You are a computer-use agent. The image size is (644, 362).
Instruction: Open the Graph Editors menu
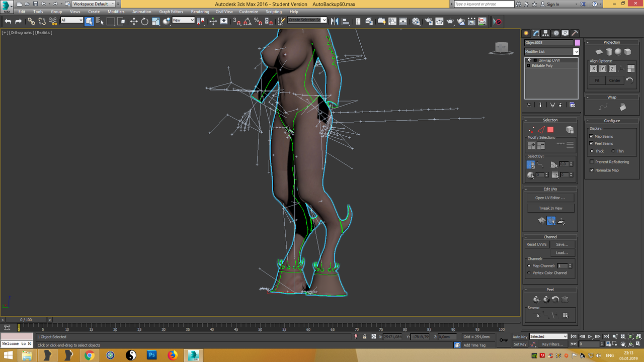coord(171,12)
